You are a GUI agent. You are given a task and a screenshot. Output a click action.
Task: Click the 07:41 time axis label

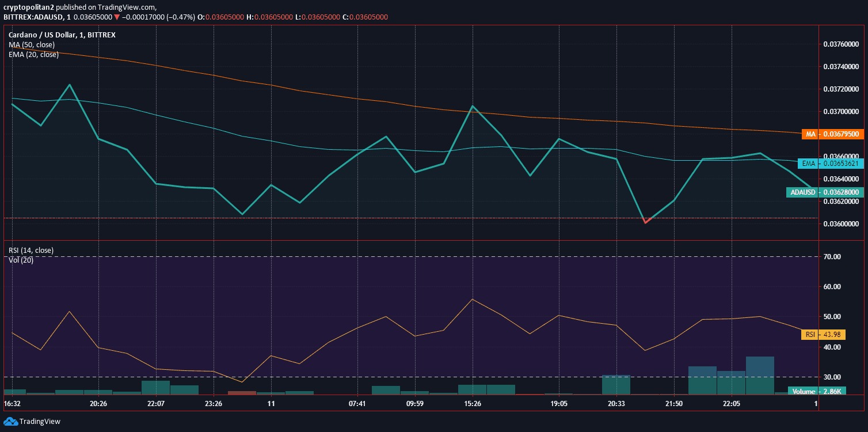(357, 404)
